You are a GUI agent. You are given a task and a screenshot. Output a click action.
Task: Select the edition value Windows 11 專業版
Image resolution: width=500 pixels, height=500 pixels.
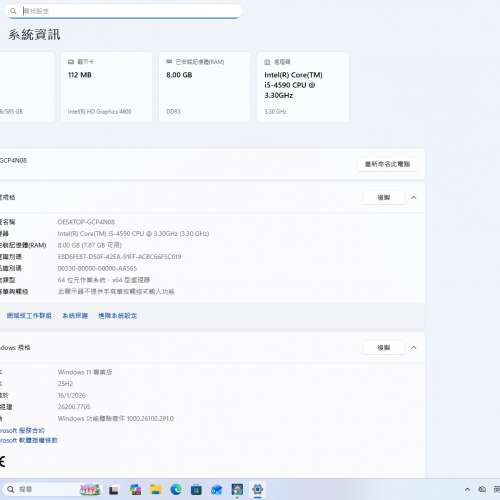85,372
